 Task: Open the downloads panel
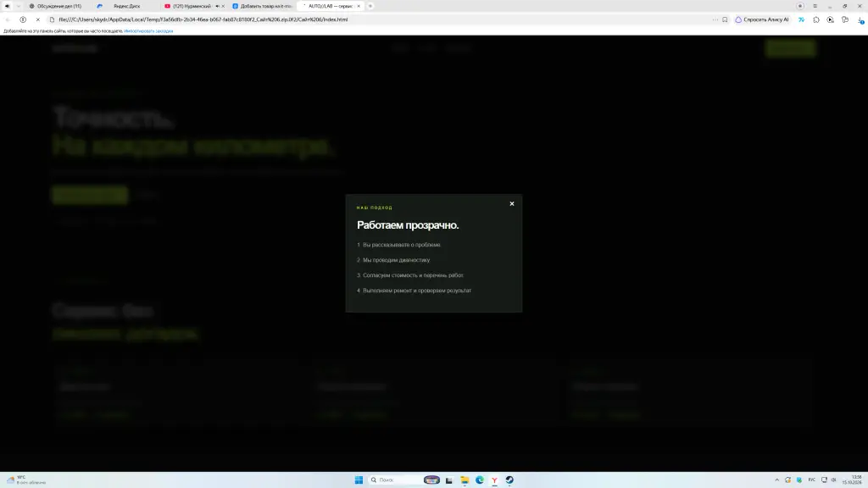[860, 20]
